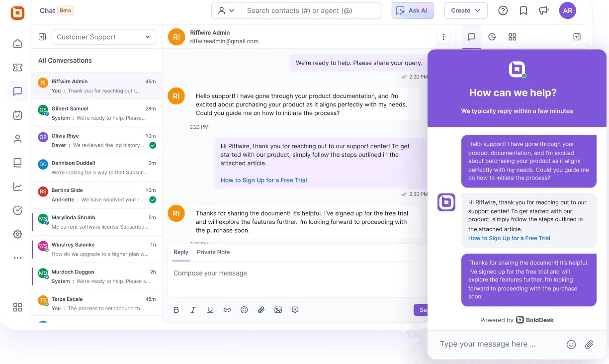Screen dimensions: 609x364
Task: Open Riffwire Admin conversation
Action: (x=97, y=86)
